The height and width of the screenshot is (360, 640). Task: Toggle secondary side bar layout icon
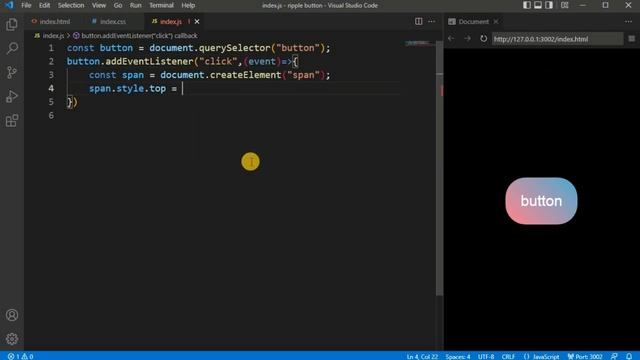coord(549,5)
